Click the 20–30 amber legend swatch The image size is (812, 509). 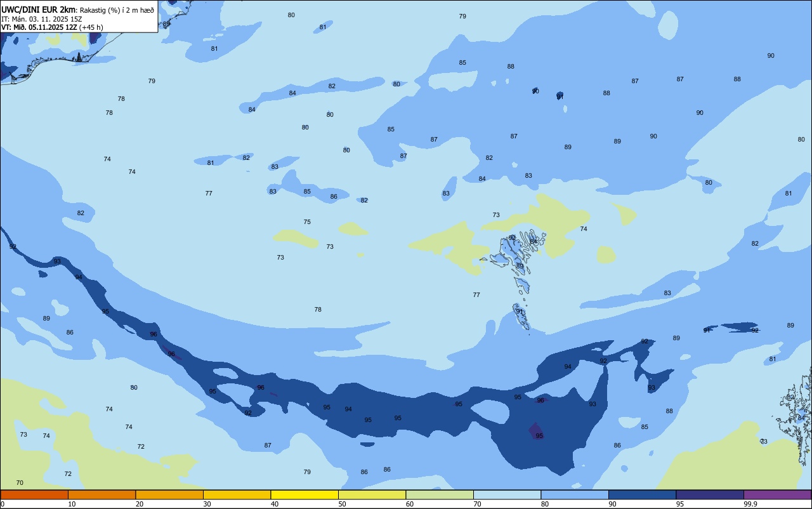[169, 494]
